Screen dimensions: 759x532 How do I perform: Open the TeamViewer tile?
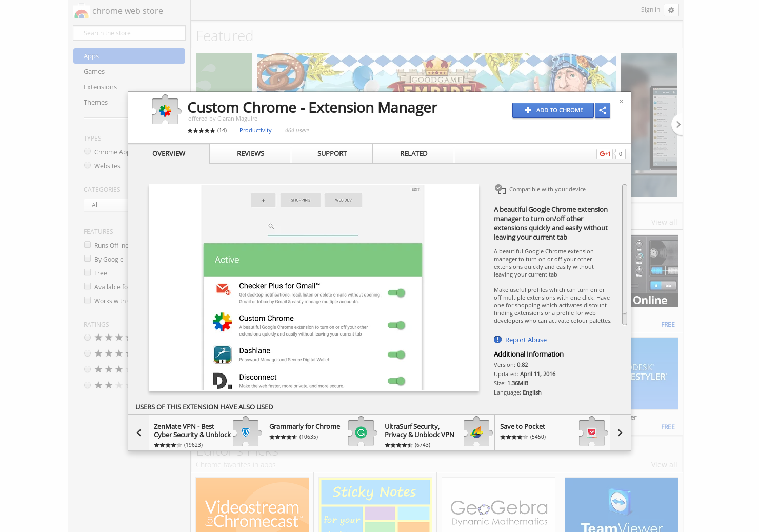pyautogui.click(x=622, y=505)
